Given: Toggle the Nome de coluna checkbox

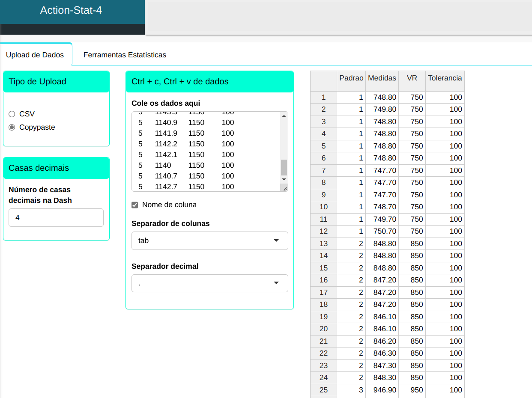Looking at the screenshot, I should click(x=135, y=205).
